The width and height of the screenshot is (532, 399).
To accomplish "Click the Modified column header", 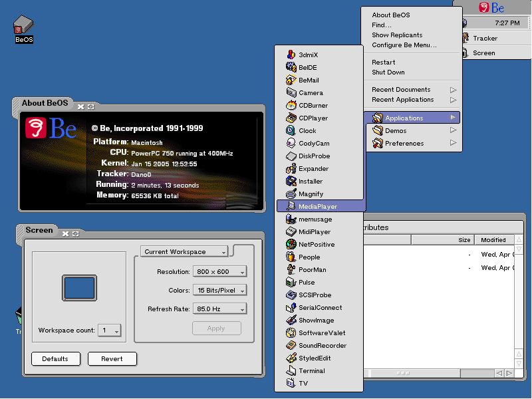I will click(x=494, y=240).
